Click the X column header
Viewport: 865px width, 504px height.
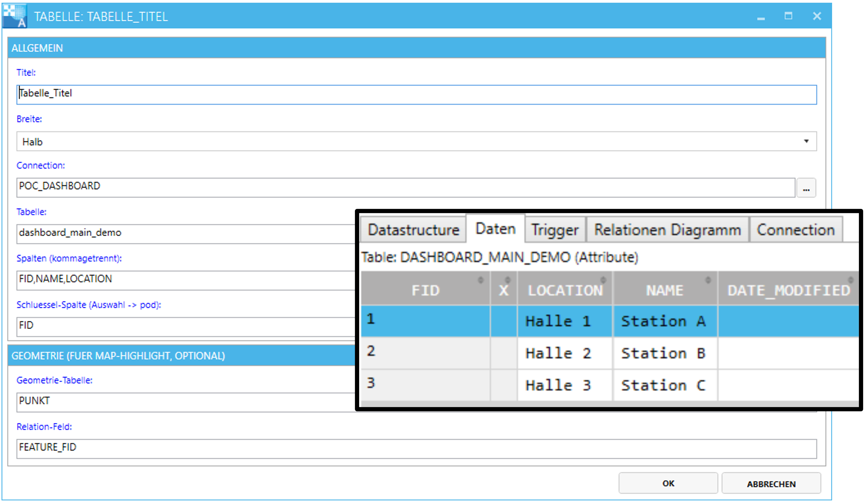coord(503,289)
